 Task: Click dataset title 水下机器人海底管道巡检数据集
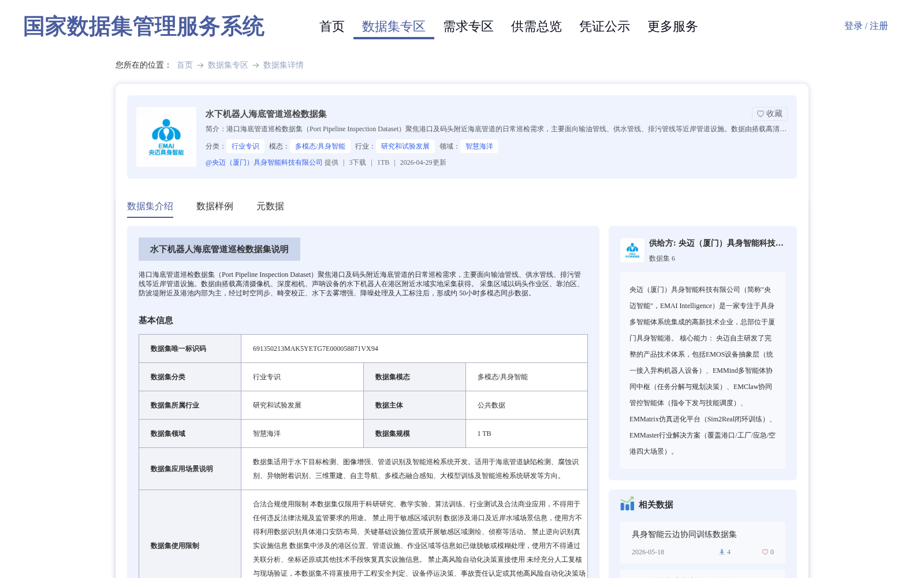pos(266,114)
